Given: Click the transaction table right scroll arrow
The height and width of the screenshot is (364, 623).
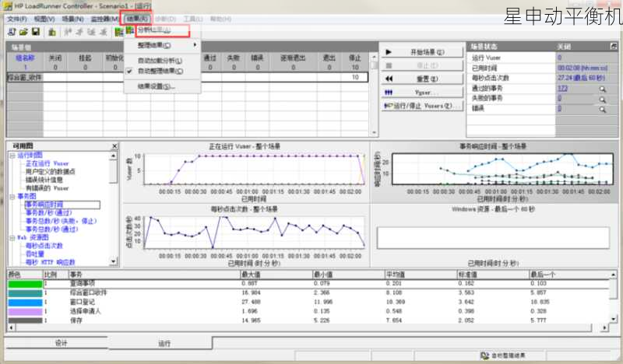Looking at the screenshot, I should pos(605,328).
